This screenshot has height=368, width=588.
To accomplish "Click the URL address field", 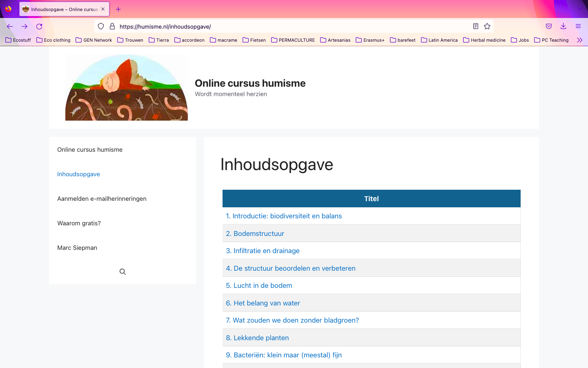I will coord(294,27).
